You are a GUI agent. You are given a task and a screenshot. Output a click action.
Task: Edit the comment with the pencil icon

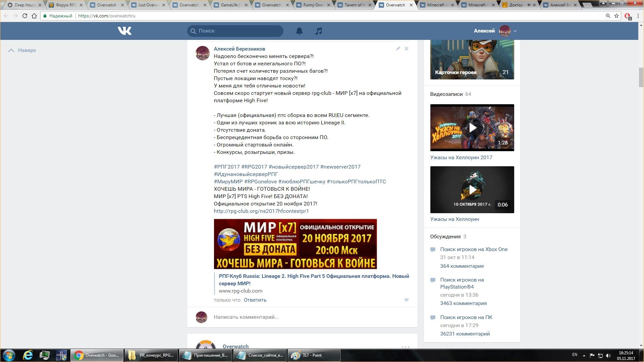point(398,49)
